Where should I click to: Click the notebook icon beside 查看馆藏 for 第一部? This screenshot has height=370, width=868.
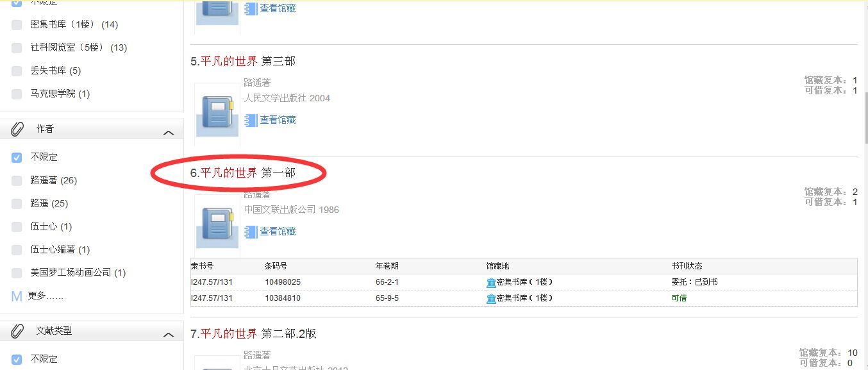(x=251, y=231)
